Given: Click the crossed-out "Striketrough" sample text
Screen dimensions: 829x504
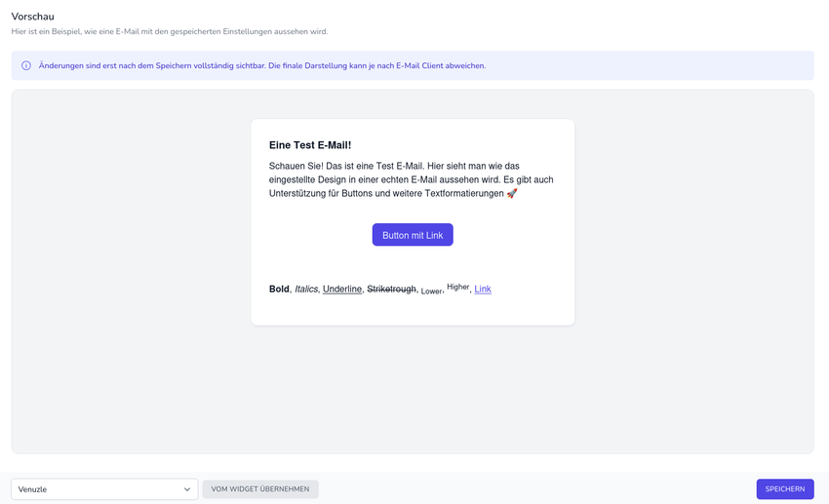Looking at the screenshot, I should point(391,290).
